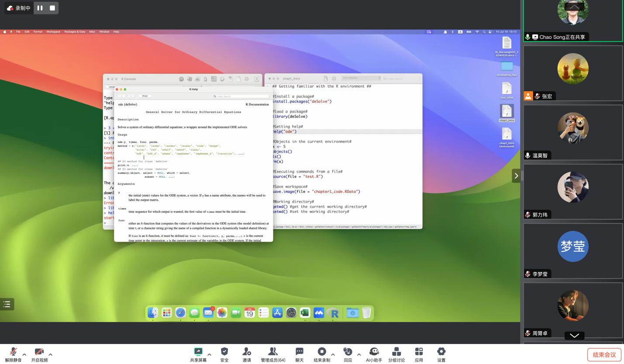
Task: Open the Format menu
Action: [38, 32]
